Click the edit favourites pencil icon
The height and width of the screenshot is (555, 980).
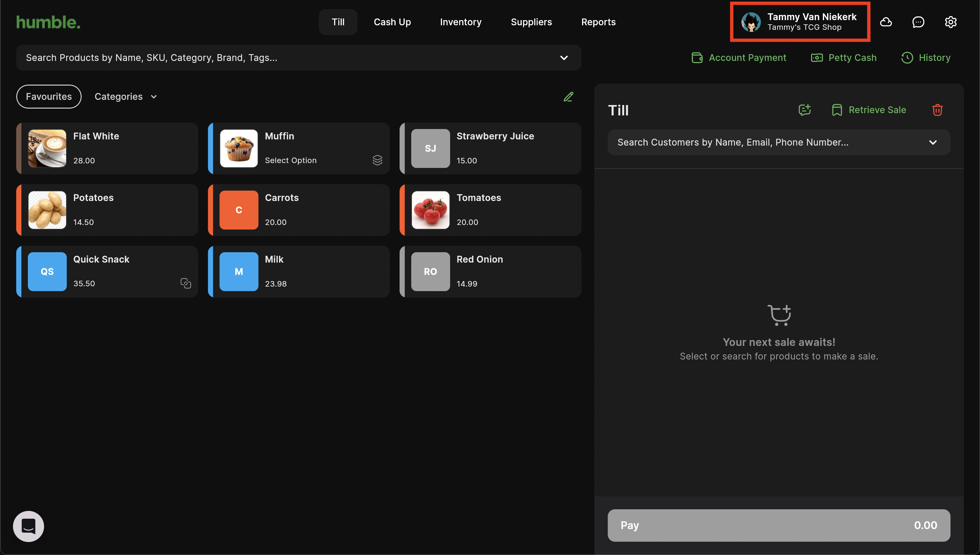[x=568, y=97]
